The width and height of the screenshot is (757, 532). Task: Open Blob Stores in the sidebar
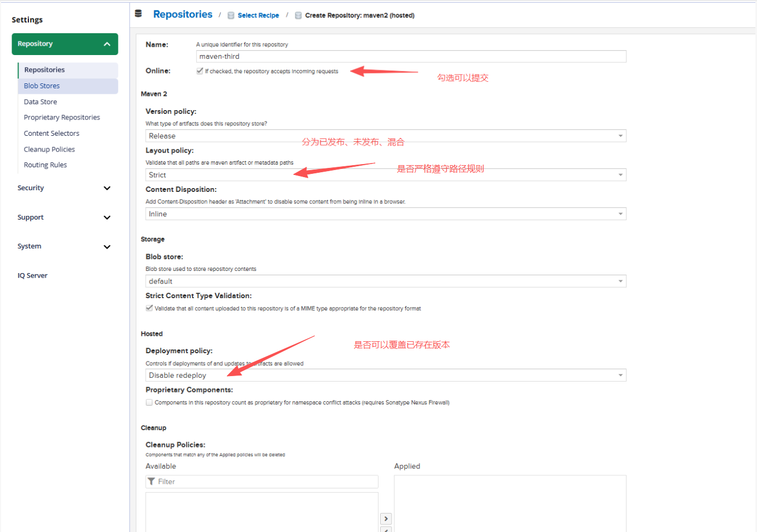click(x=68, y=86)
